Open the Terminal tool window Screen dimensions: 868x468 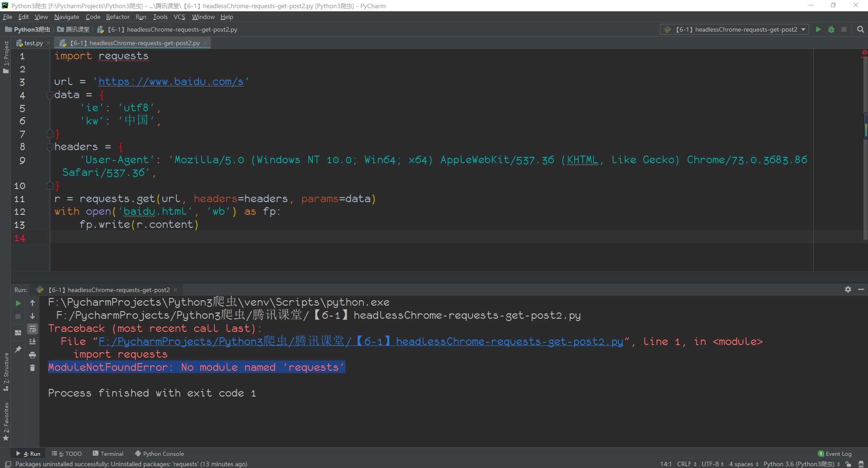pos(108,454)
